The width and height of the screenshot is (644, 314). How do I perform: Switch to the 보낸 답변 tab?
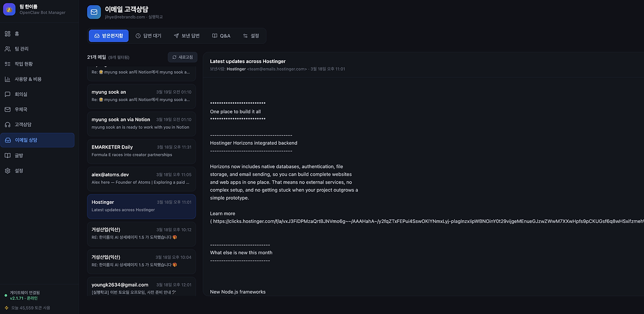[x=187, y=36]
